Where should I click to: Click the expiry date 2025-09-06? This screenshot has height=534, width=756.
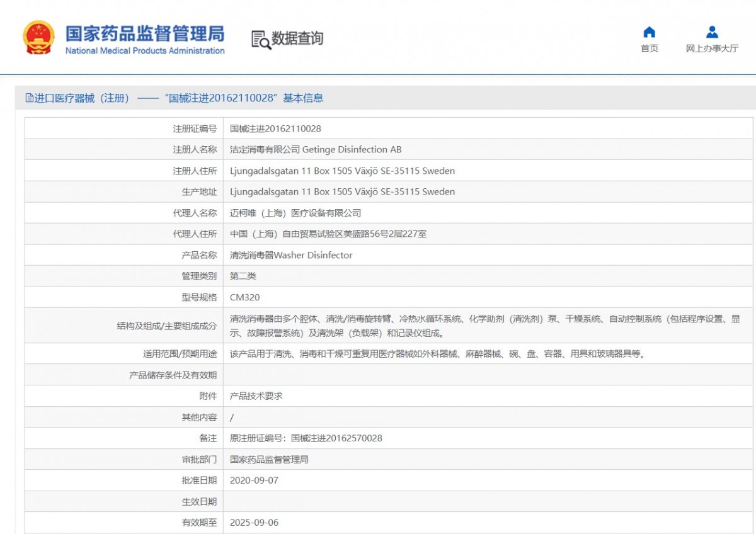(x=254, y=523)
